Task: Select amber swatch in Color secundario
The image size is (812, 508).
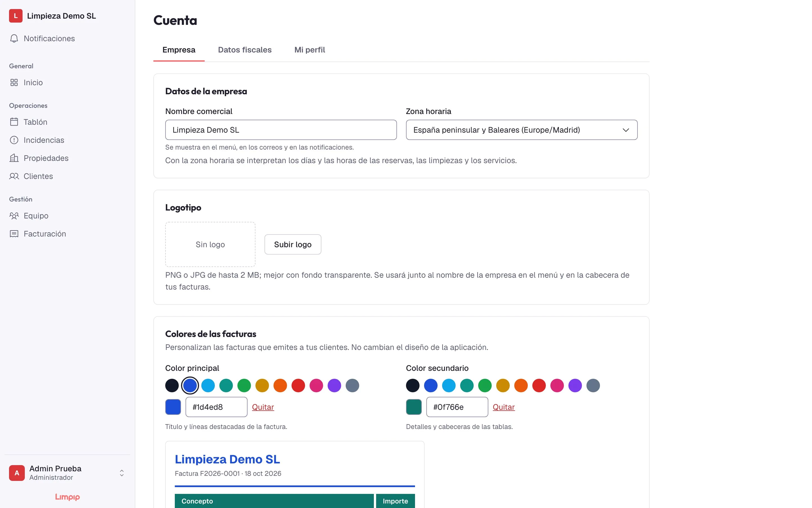Action: click(x=503, y=385)
